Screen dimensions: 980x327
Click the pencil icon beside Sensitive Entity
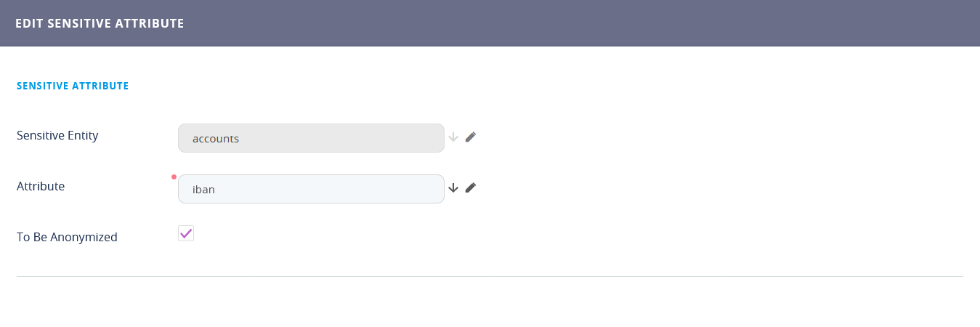coord(471,137)
